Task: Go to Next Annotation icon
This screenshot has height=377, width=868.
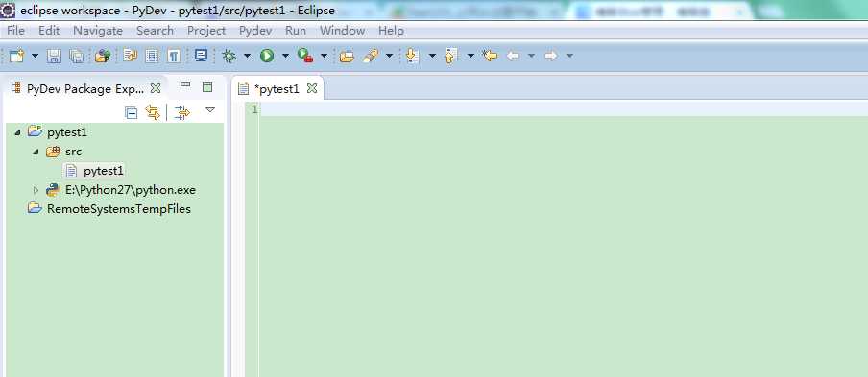Action: [412, 56]
